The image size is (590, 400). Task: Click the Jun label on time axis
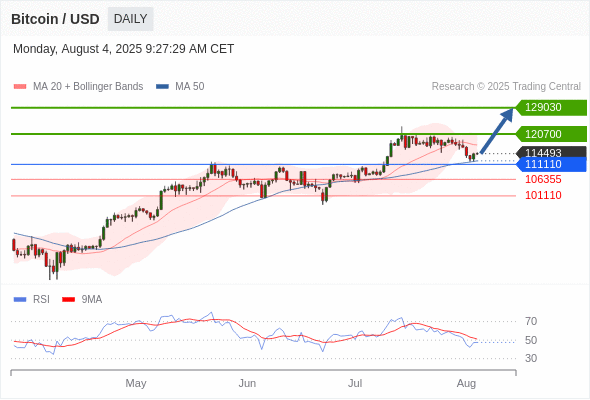point(247,383)
